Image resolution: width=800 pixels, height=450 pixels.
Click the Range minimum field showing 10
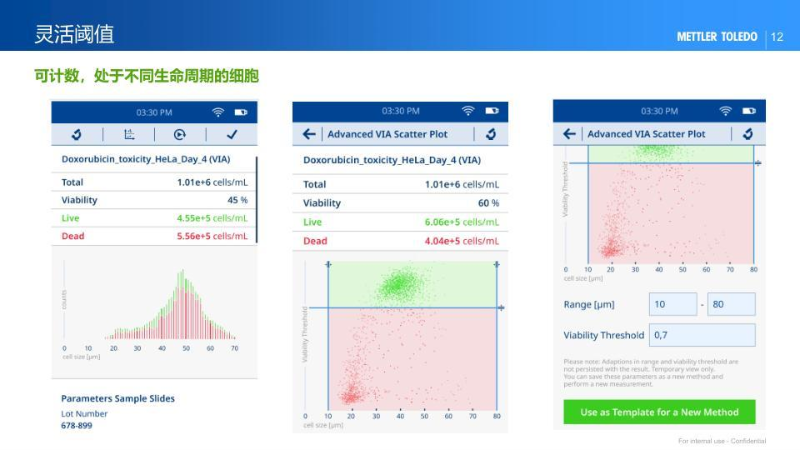coord(672,304)
